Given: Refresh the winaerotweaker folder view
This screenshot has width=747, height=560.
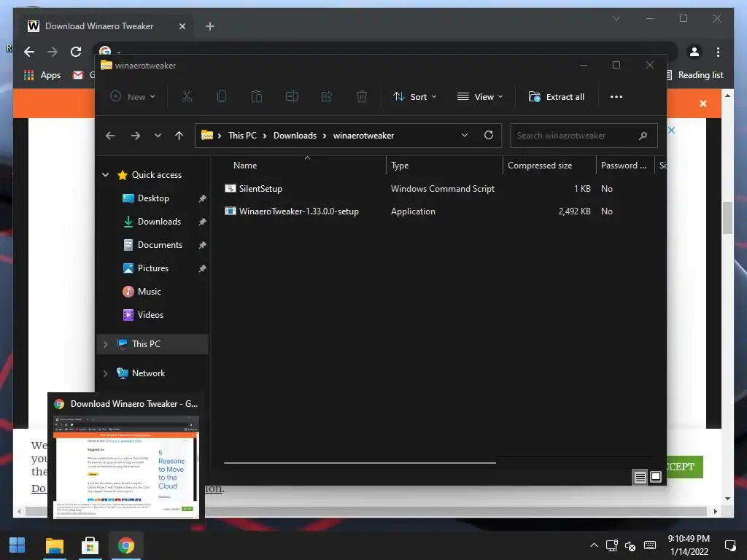Looking at the screenshot, I should [489, 135].
